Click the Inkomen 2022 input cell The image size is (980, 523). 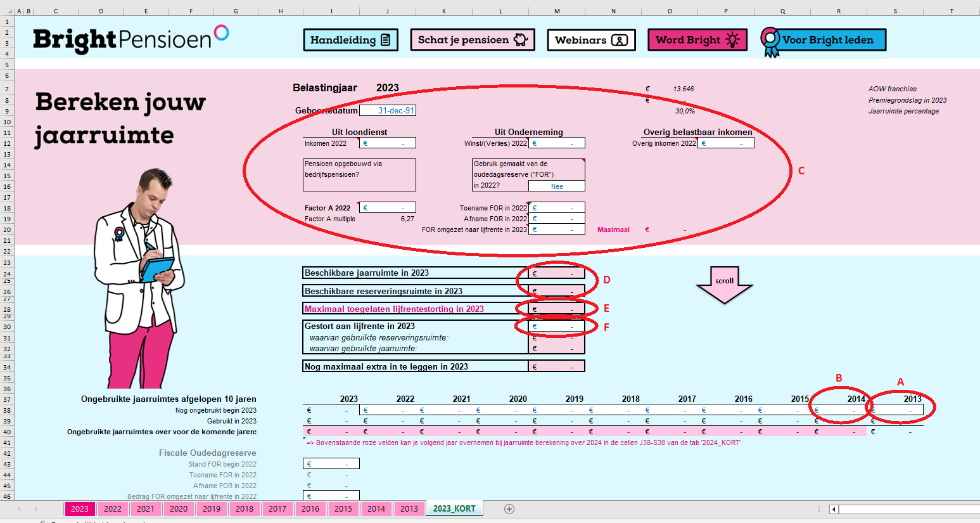pos(388,143)
